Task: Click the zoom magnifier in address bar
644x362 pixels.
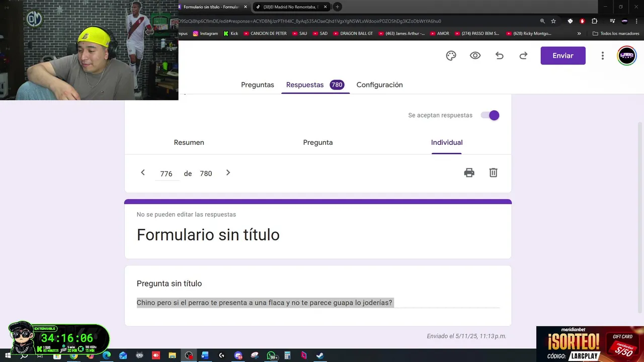Action: [542, 21]
